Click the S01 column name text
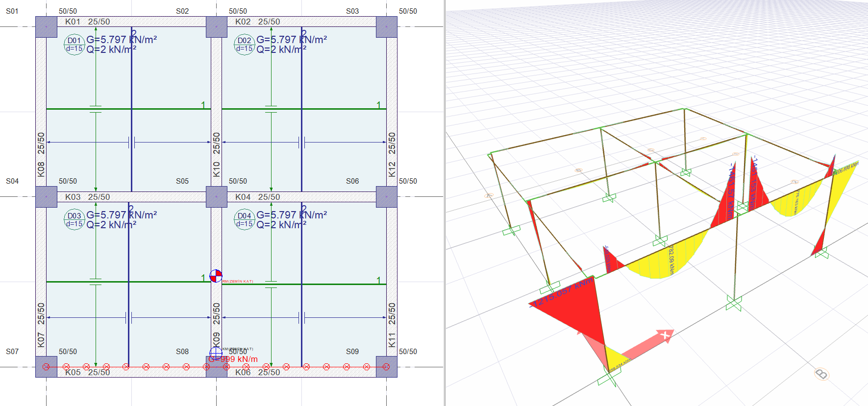This screenshot has width=868, height=406. pyautogui.click(x=12, y=11)
